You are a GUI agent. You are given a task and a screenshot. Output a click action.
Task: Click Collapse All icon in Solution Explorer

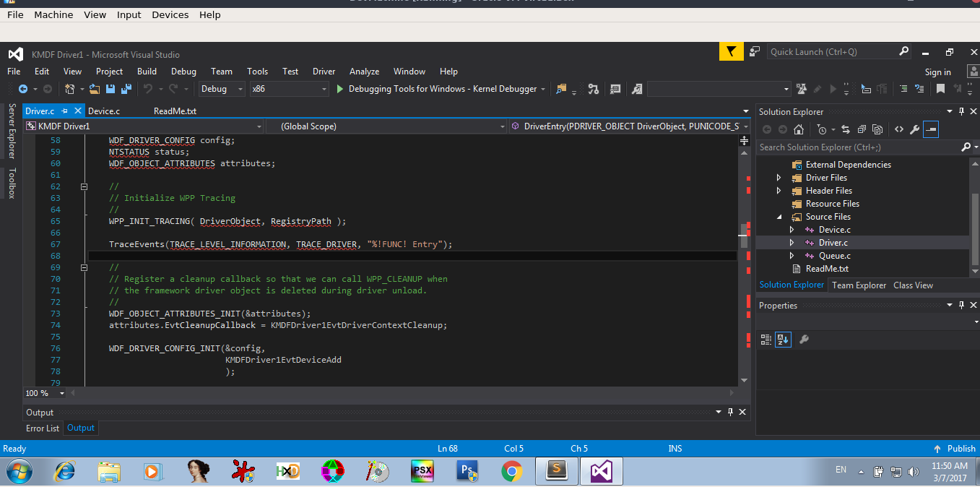pos(862,129)
